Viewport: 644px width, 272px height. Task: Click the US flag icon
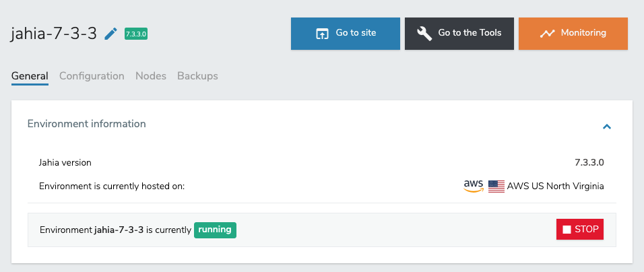click(496, 186)
